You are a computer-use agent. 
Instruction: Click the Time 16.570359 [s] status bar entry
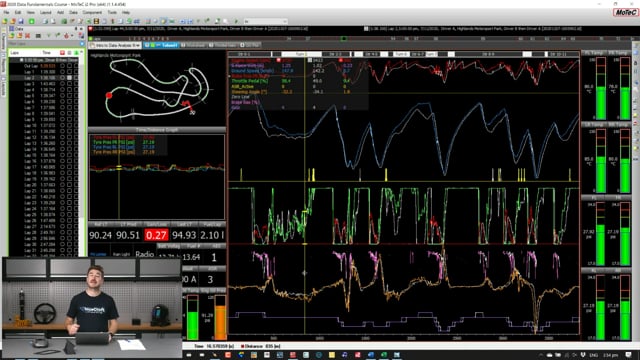point(214,346)
